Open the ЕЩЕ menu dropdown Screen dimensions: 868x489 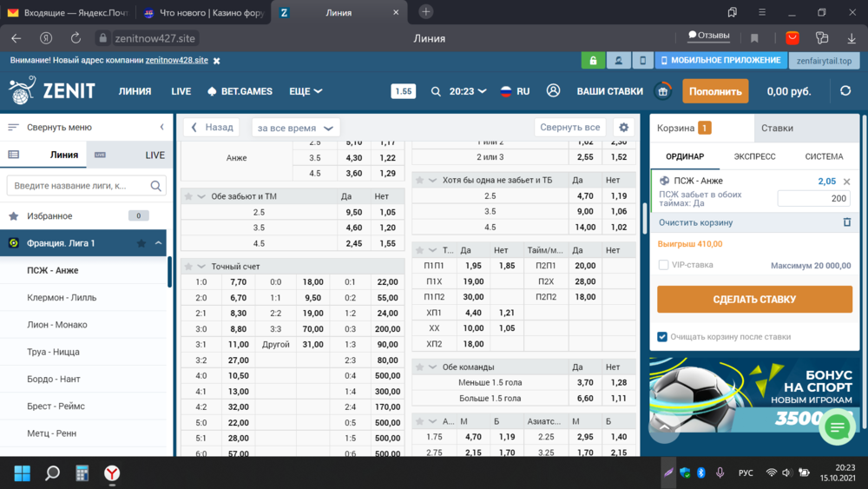tap(306, 91)
